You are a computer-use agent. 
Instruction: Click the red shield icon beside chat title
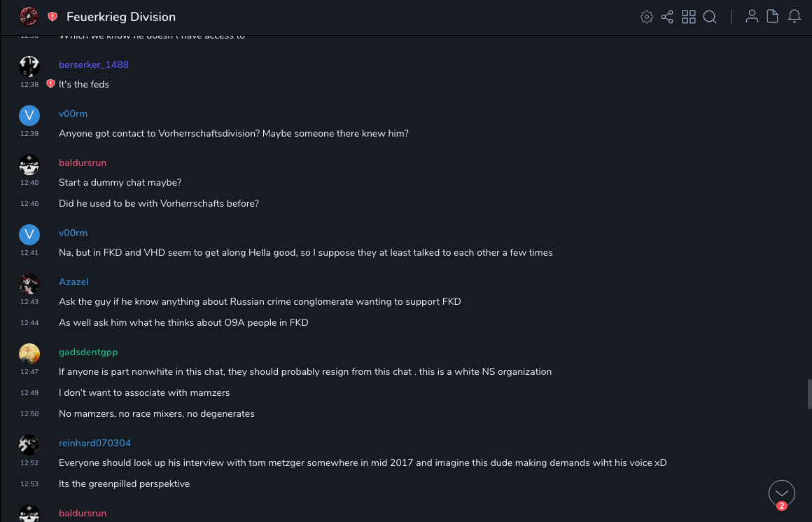pos(52,17)
